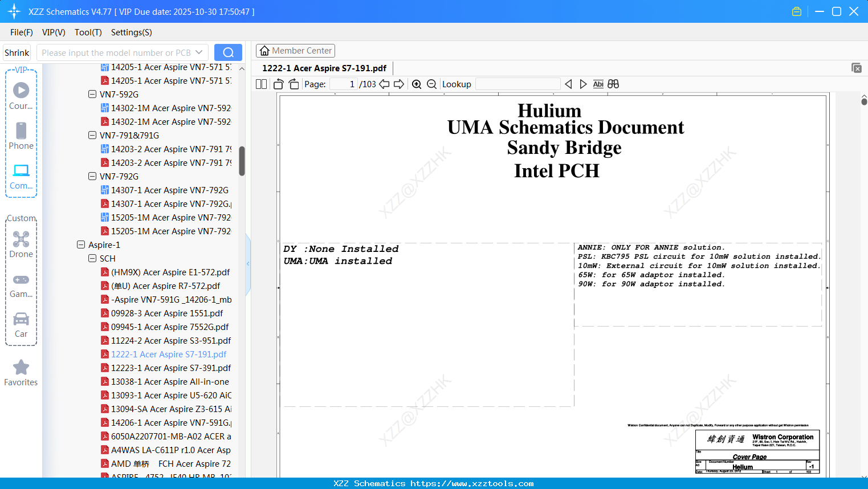Rotate the page clockwise
Viewport: 868px width, 489px height.
(x=294, y=84)
